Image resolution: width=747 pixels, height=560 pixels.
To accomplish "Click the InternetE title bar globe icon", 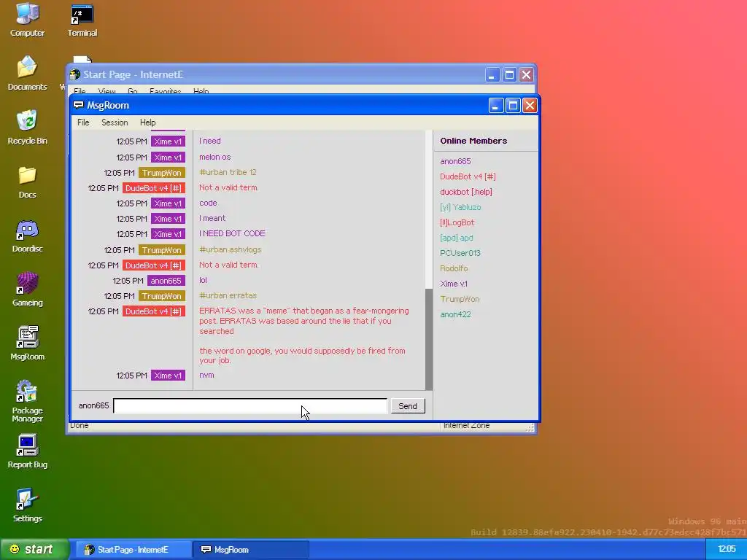I will pyautogui.click(x=75, y=74).
